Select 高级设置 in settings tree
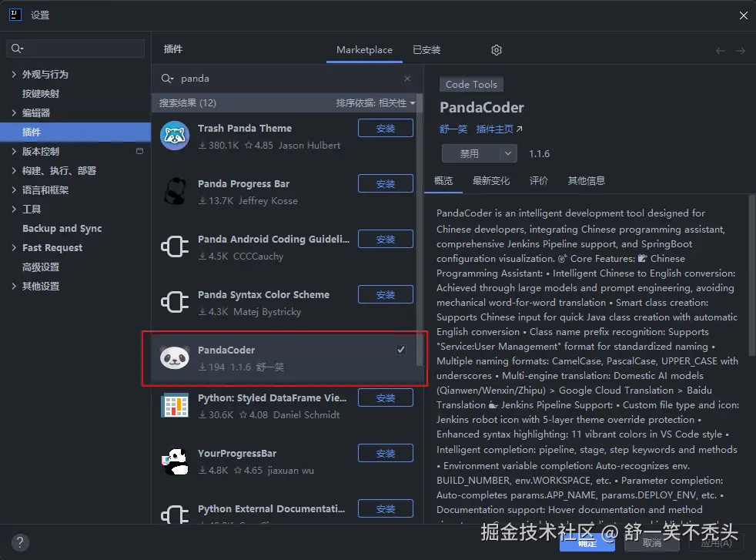The image size is (756, 560). coord(41,267)
